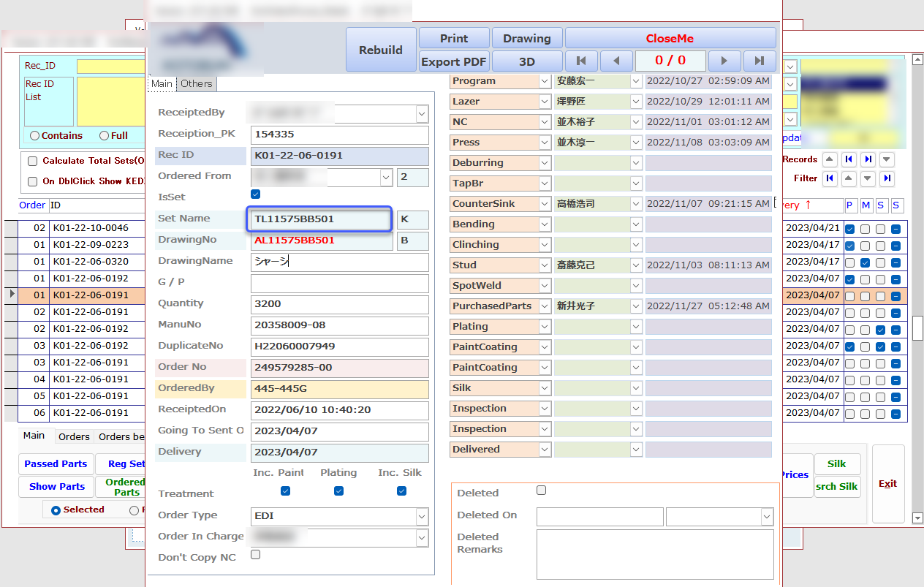This screenshot has height=587, width=924.
Task: Click the previous record arrow button
Action: (x=616, y=61)
